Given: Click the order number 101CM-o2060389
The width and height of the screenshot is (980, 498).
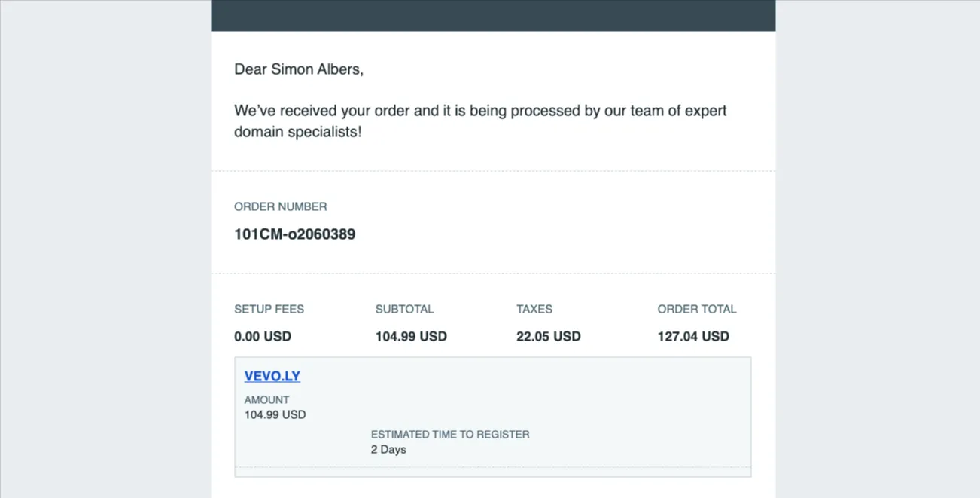Looking at the screenshot, I should tap(294, 234).
